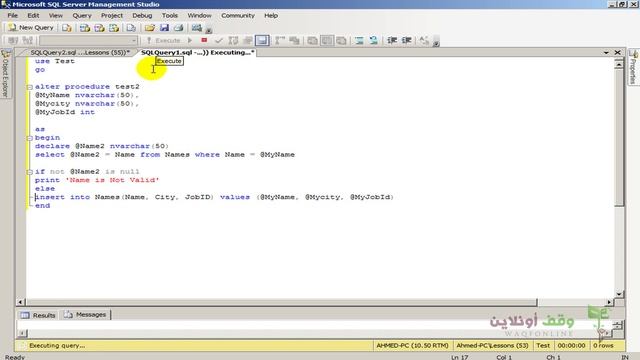Click the editor horizontal scrollbar right arrow

tap(609, 302)
